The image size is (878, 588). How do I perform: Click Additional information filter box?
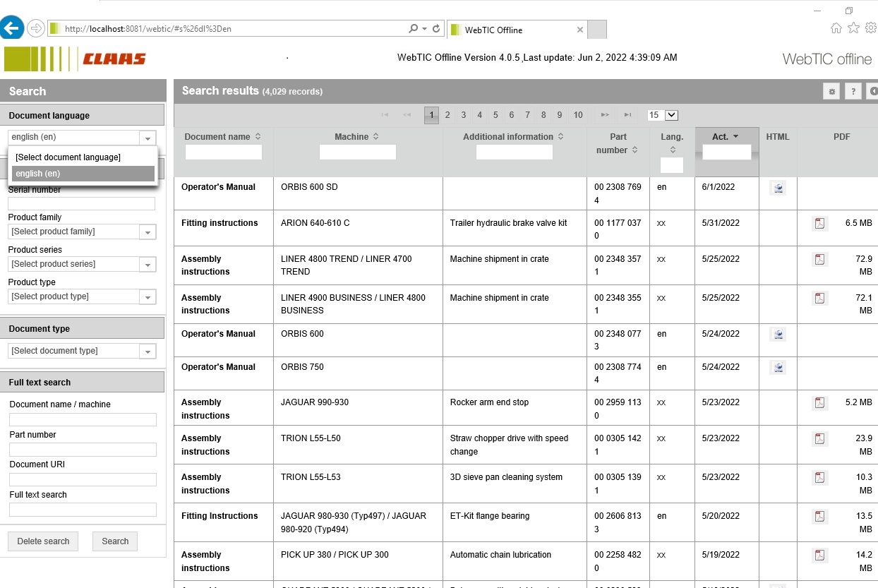[x=515, y=152]
